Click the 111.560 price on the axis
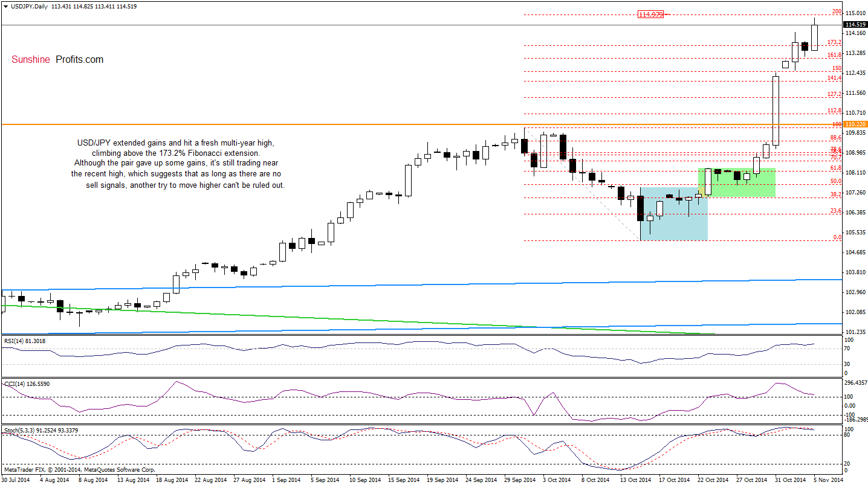The width and height of the screenshot is (868, 485). tap(855, 93)
